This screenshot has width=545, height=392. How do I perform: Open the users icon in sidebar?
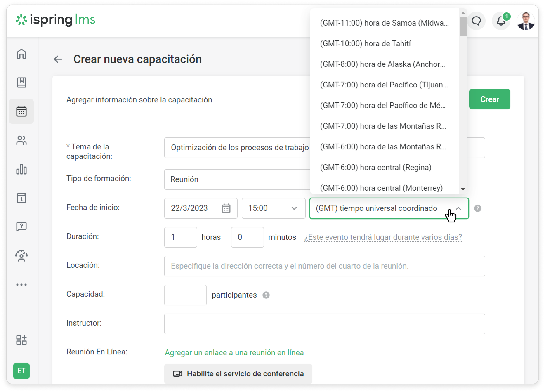click(x=21, y=140)
